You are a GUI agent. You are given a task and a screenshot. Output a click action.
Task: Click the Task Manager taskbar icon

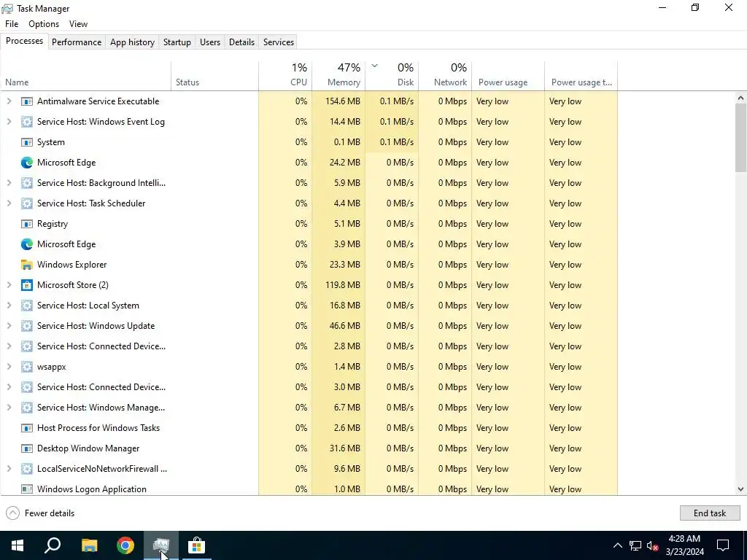coord(161,545)
